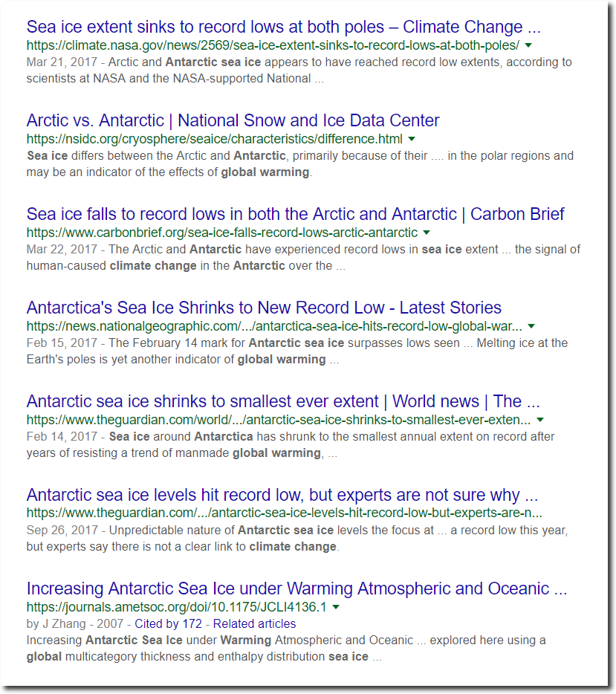
Task: Select the 'Mar 21, 2017' snippet date
Action: [x=62, y=62]
